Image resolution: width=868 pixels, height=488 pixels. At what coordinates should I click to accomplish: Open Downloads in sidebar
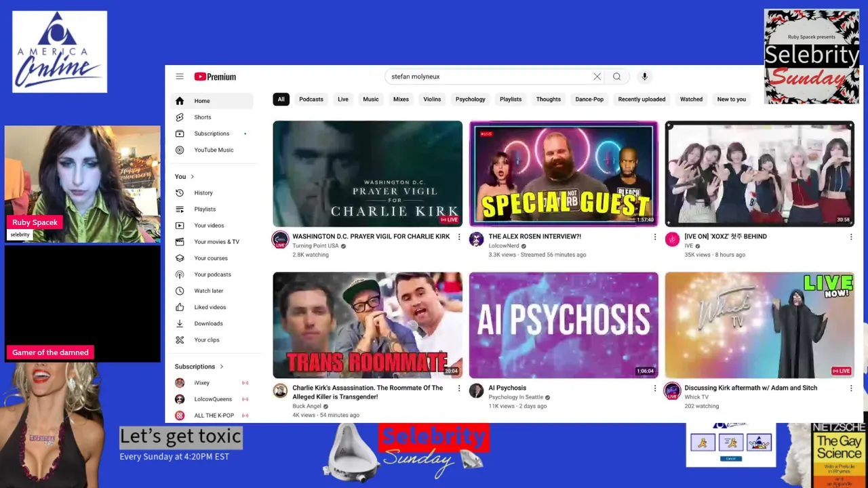(212, 323)
